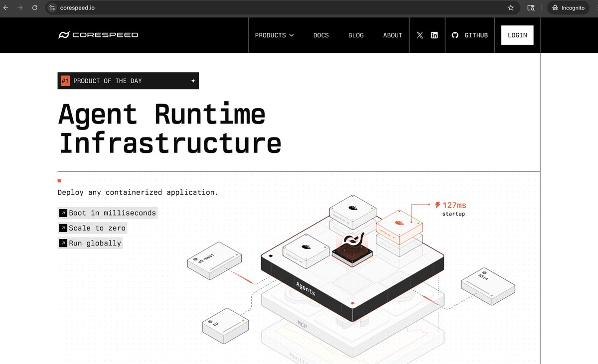Screen dimensions: 598x364
Task: Click the LOGIN button
Action: tap(517, 35)
